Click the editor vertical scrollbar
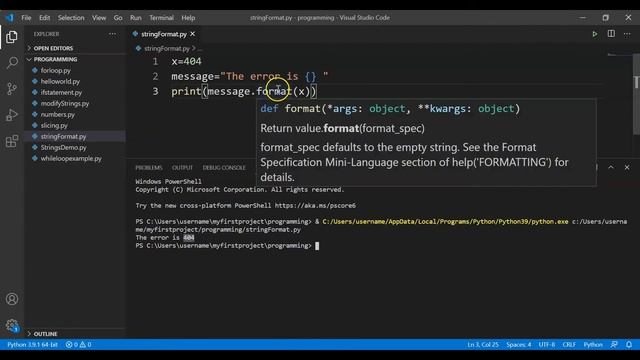 pos(636,94)
